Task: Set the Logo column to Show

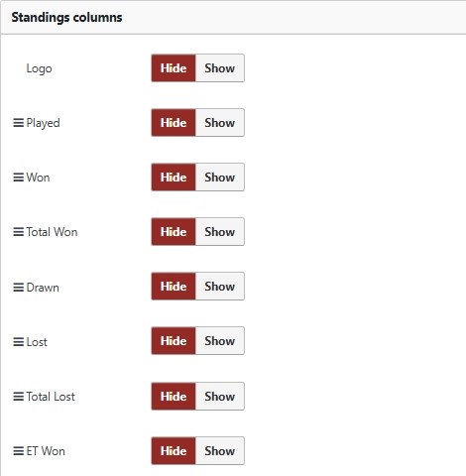Action: click(220, 68)
